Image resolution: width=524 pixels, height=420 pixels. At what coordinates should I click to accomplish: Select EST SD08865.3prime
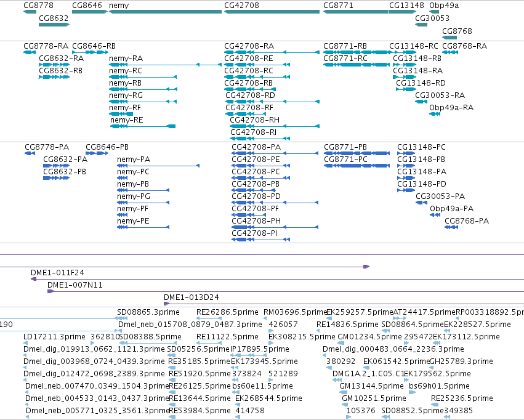(148, 312)
